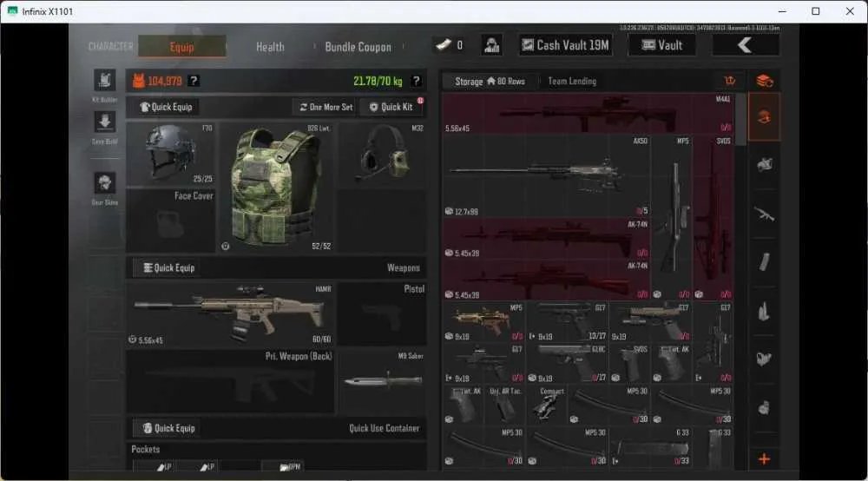Viewport: 868px width, 481px height.
Task: Select the AX50 sniper rifle in storage
Action: point(546,176)
